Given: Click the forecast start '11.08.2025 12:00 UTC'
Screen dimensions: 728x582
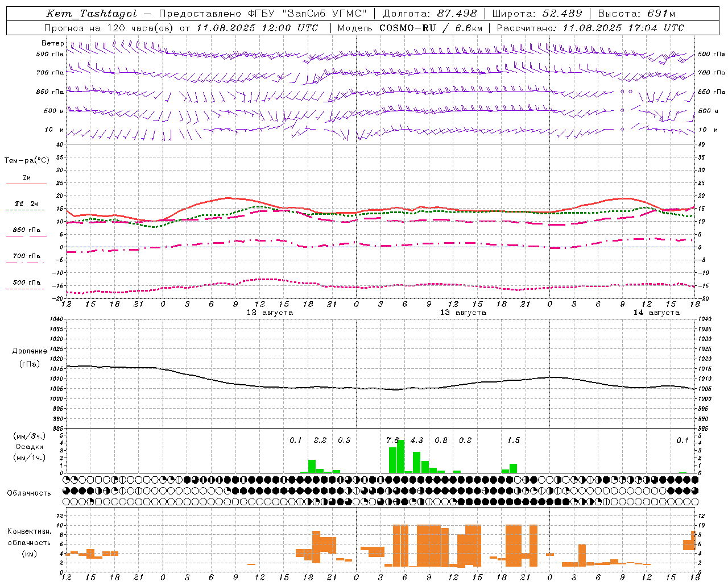Looking at the screenshot, I should point(257,28).
